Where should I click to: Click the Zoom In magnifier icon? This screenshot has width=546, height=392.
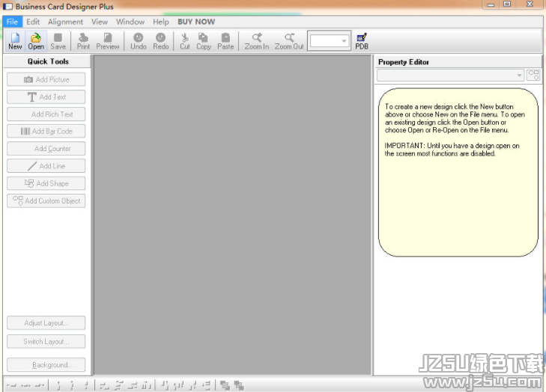257,41
